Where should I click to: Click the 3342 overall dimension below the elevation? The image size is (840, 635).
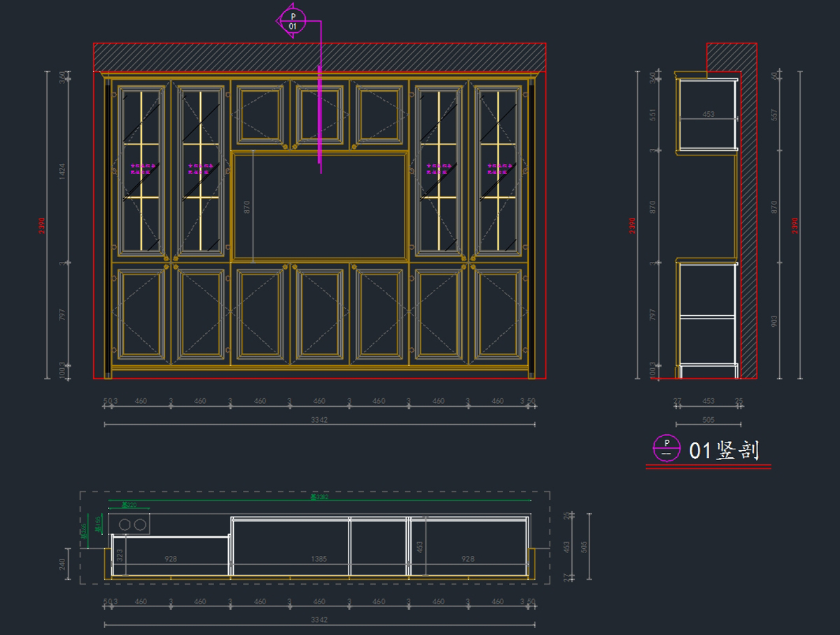click(319, 420)
